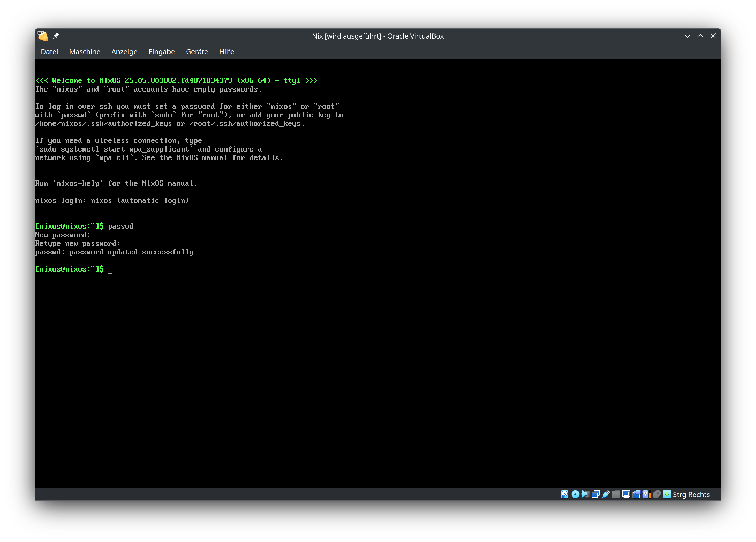Open the Datei menu
The width and height of the screenshot is (756, 542).
click(49, 52)
